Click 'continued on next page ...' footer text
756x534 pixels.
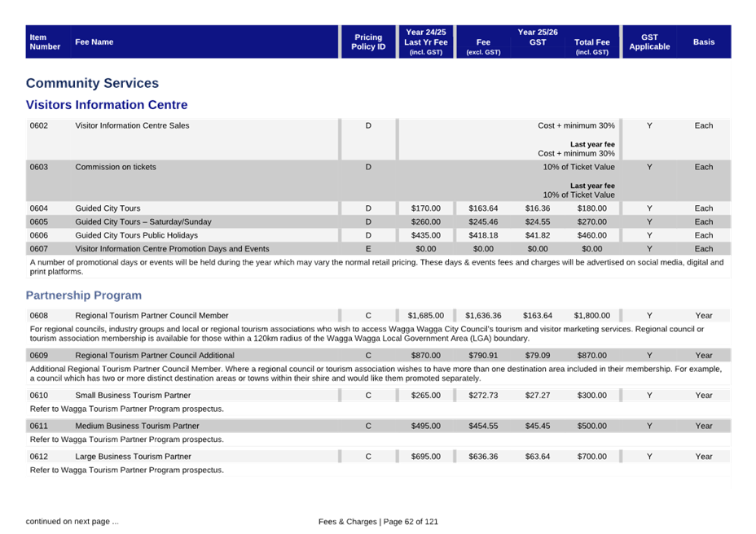[x=73, y=522]
